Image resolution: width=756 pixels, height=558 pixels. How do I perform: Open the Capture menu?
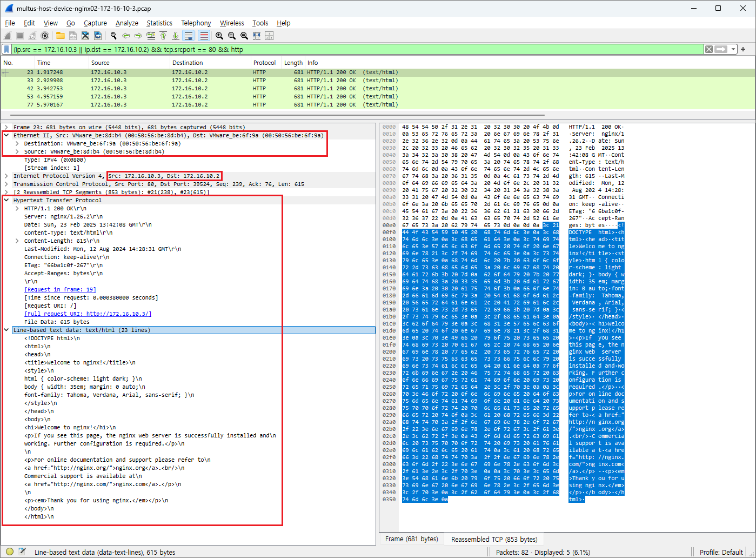(x=95, y=23)
